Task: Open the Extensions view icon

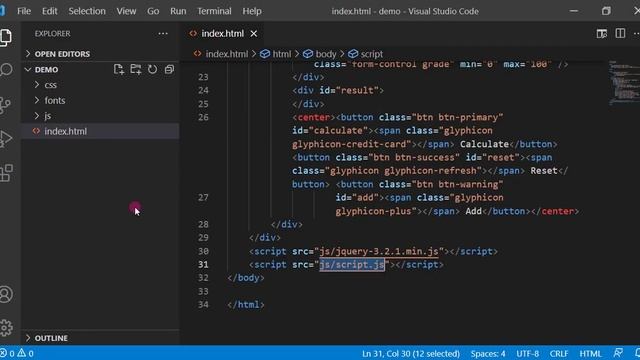Action: (x=6, y=173)
